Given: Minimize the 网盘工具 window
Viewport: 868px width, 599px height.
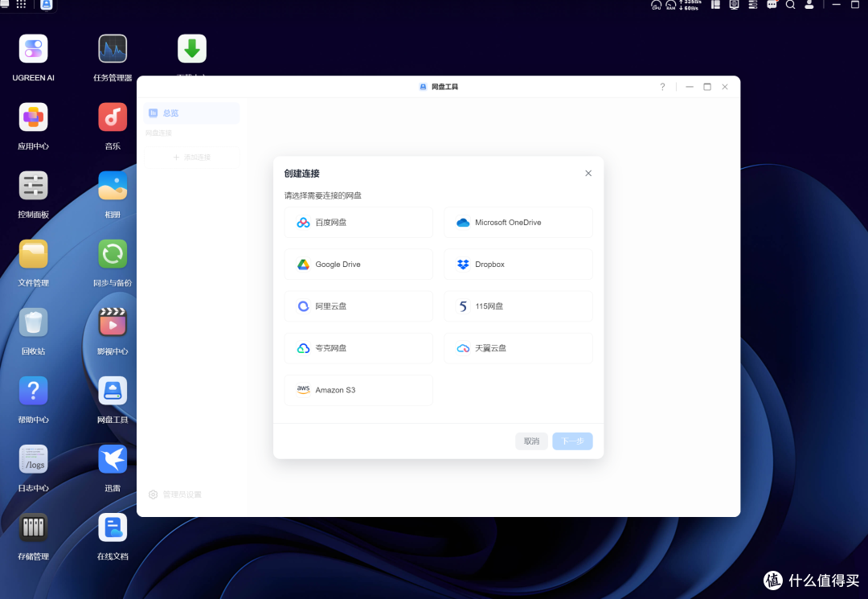Looking at the screenshot, I should [x=690, y=87].
